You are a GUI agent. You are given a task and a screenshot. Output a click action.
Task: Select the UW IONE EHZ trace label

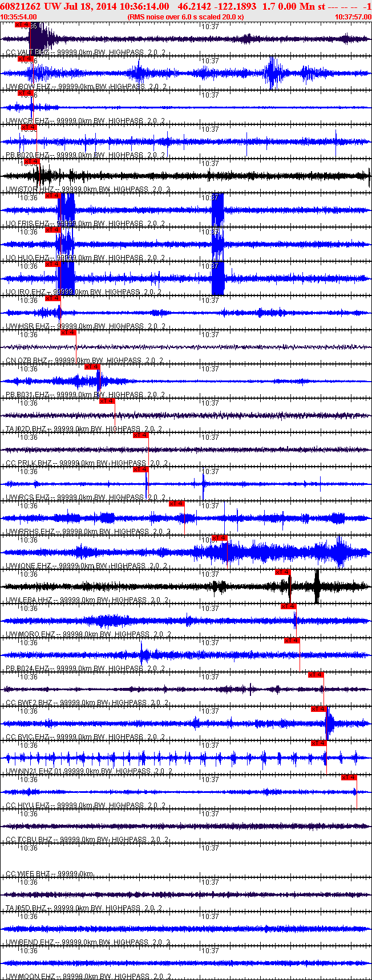pos(87,566)
